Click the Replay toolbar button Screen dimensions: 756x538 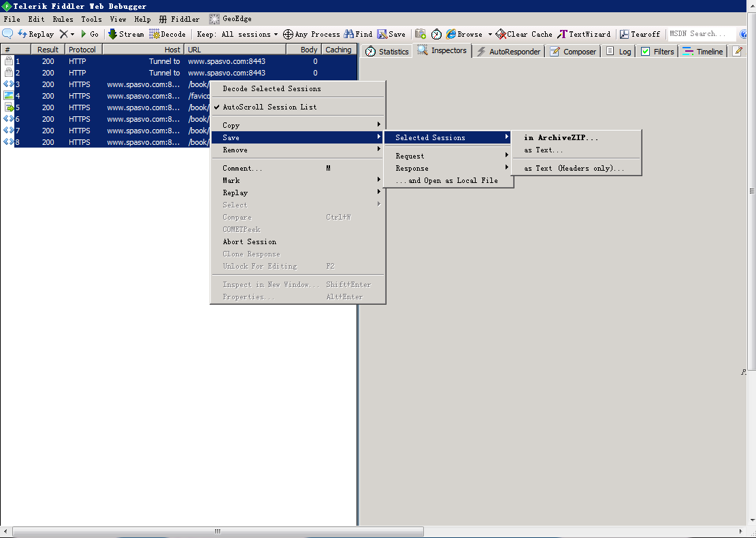coord(35,34)
